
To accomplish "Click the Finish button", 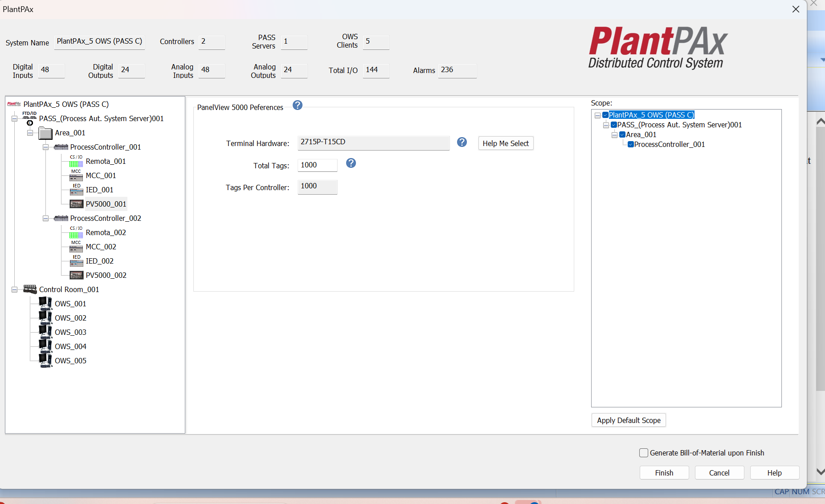I will point(664,473).
